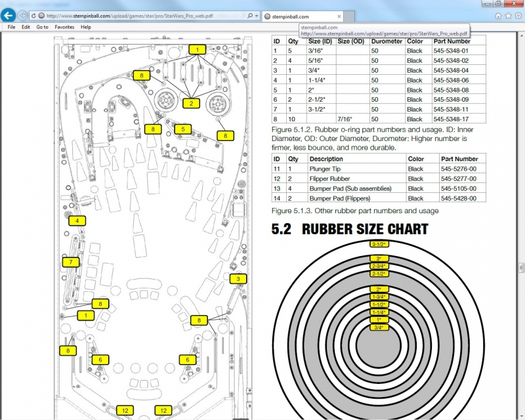The image size is (525, 420).
Task: Open the Help menu
Action: pos(86,27)
